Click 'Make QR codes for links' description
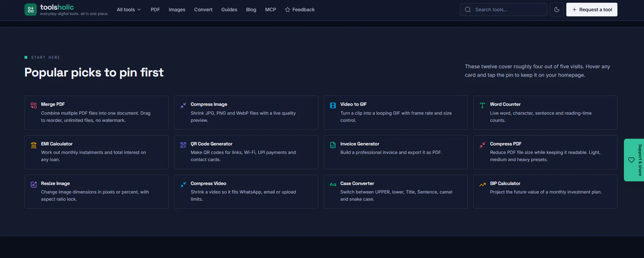644x258 pixels. point(243,156)
